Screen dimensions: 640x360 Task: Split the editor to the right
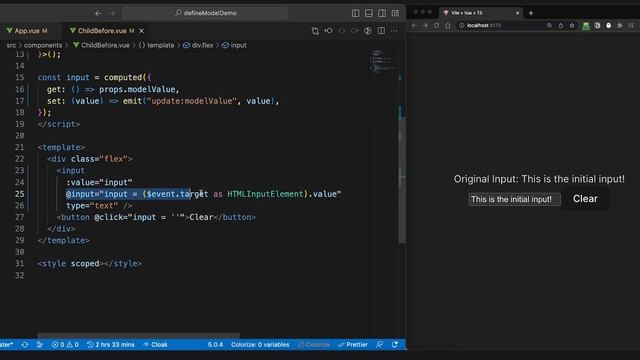[381, 31]
